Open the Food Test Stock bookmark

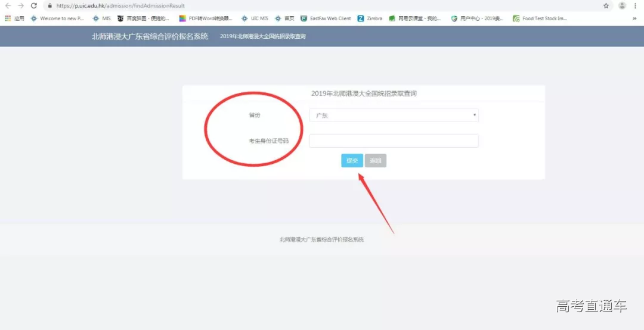(x=539, y=18)
